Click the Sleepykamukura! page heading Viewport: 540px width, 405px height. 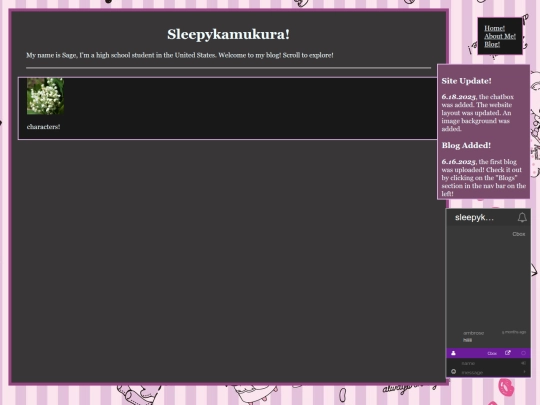click(228, 34)
